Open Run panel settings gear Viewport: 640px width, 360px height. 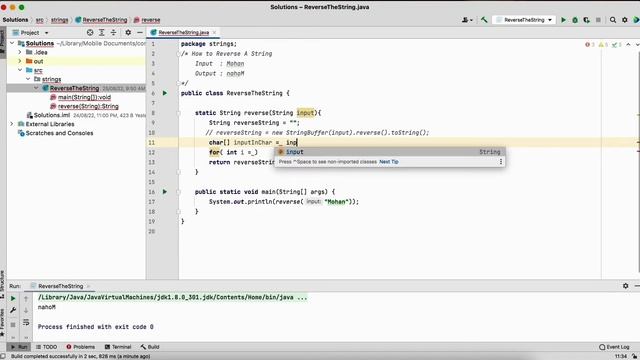[x=625, y=286]
